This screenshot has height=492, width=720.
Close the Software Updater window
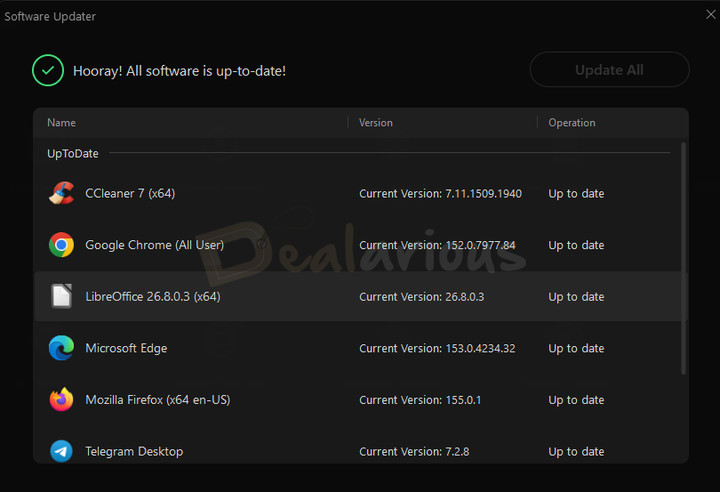click(711, 15)
